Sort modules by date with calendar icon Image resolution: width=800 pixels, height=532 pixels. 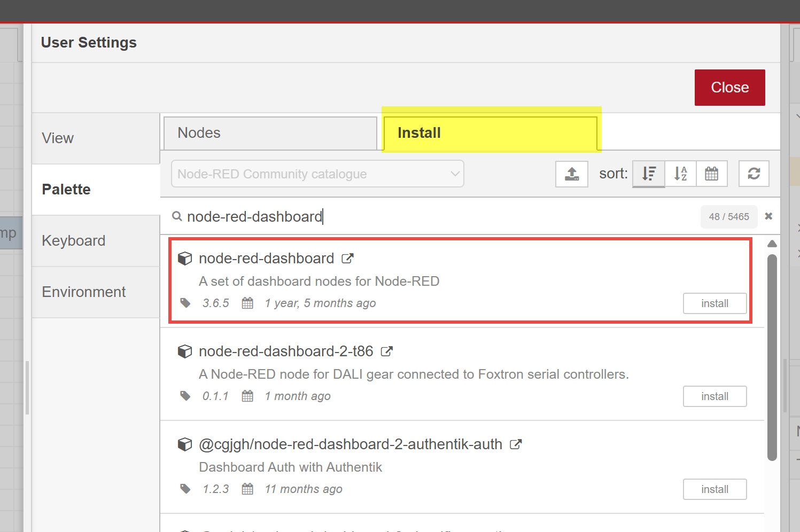pos(712,174)
